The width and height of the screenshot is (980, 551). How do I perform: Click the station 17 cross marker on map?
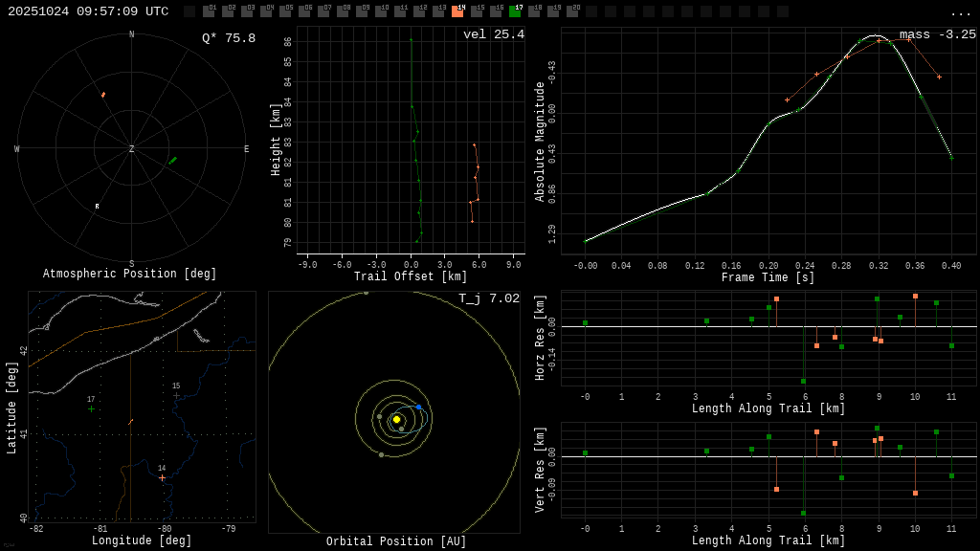click(92, 409)
